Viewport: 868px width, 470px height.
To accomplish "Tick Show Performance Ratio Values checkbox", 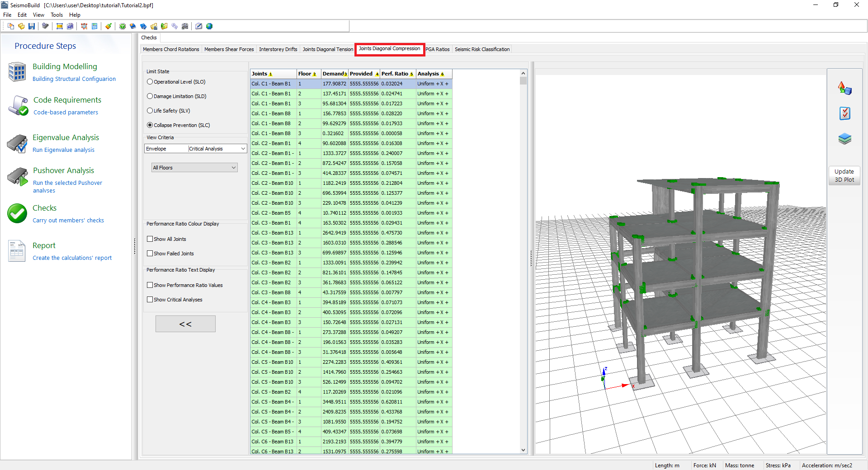I will coord(150,285).
